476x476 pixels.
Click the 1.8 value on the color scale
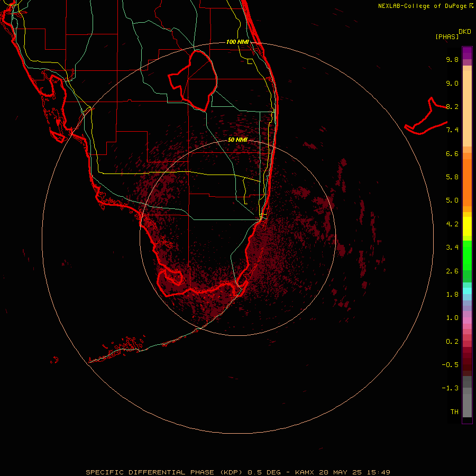[x=452, y=295]
